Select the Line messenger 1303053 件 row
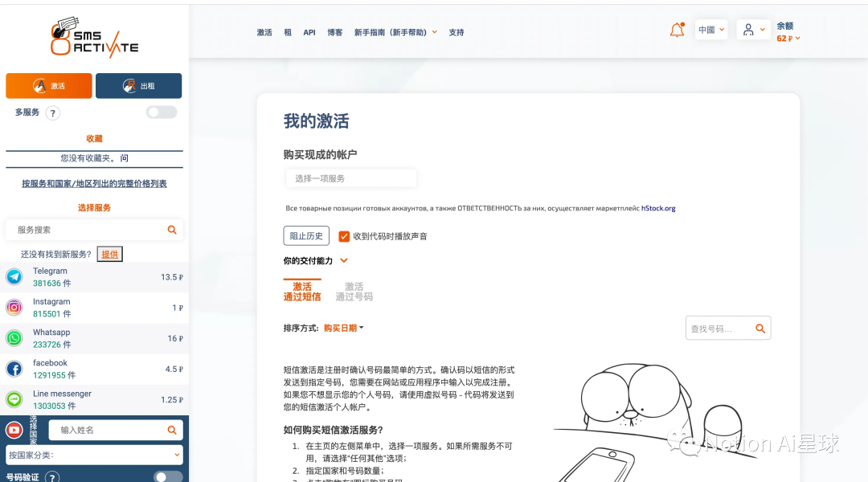The image size is (868, 482). (94, 399)
